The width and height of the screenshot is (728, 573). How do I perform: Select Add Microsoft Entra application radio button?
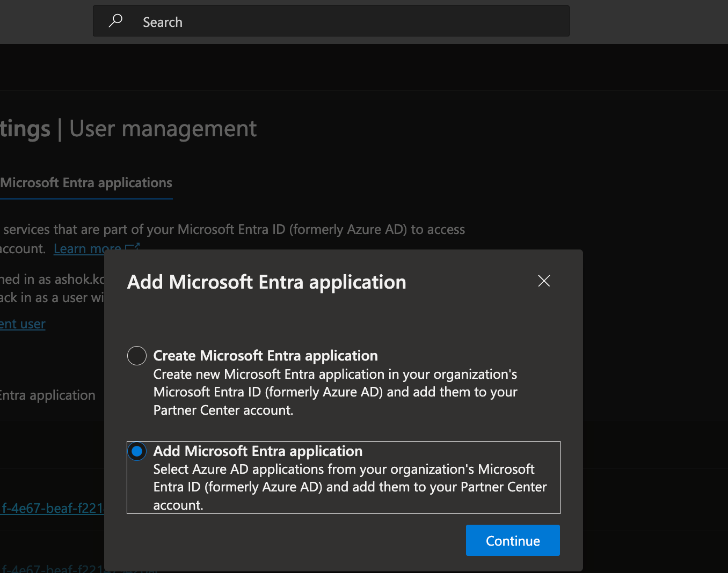coord(137,452)
